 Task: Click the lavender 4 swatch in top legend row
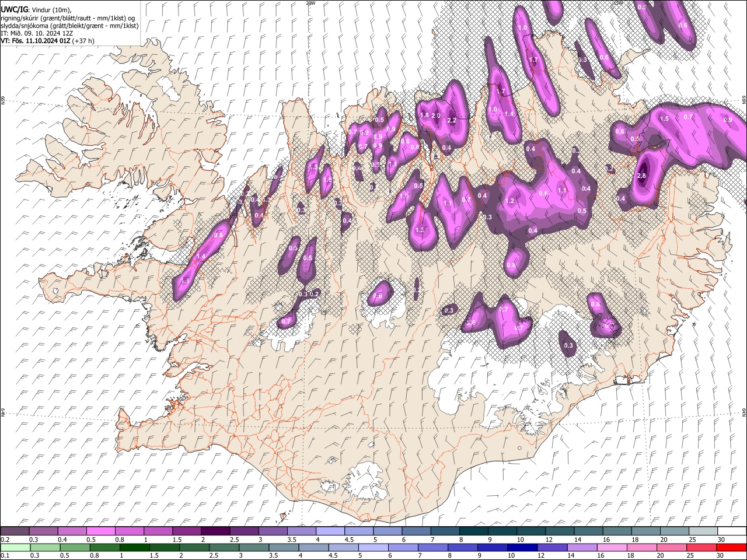pyautogui.click(x=330, y=531)
